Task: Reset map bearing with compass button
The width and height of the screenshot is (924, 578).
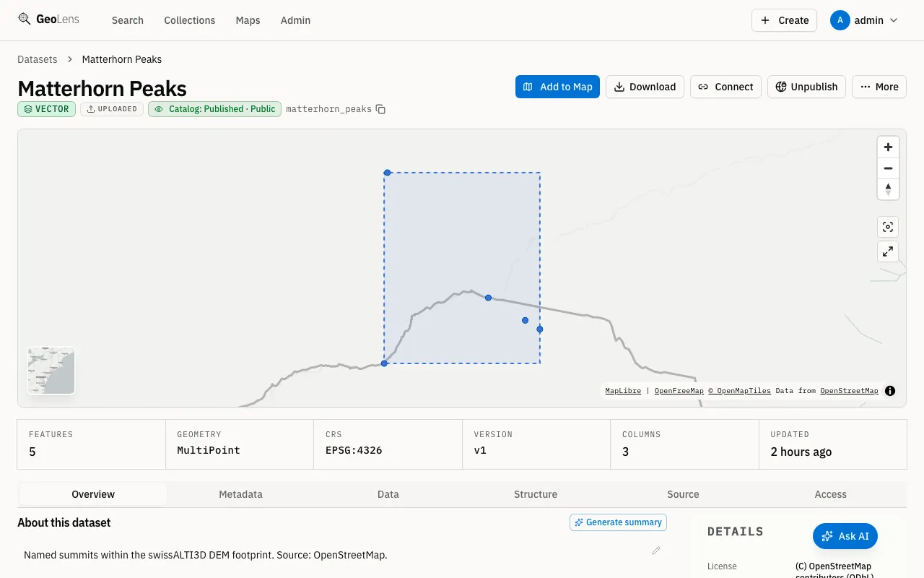Action: (x=888, y=189)
